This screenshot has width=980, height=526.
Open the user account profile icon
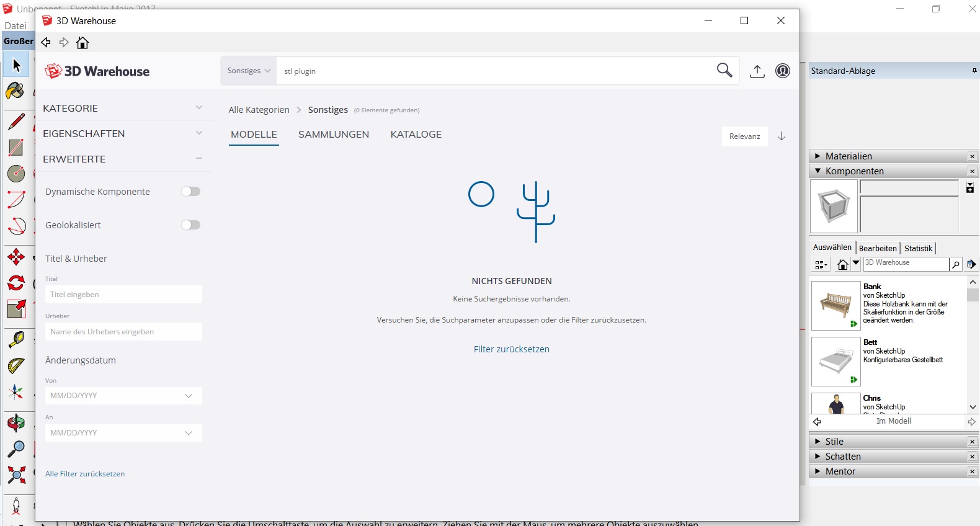(x=783, y=71)
